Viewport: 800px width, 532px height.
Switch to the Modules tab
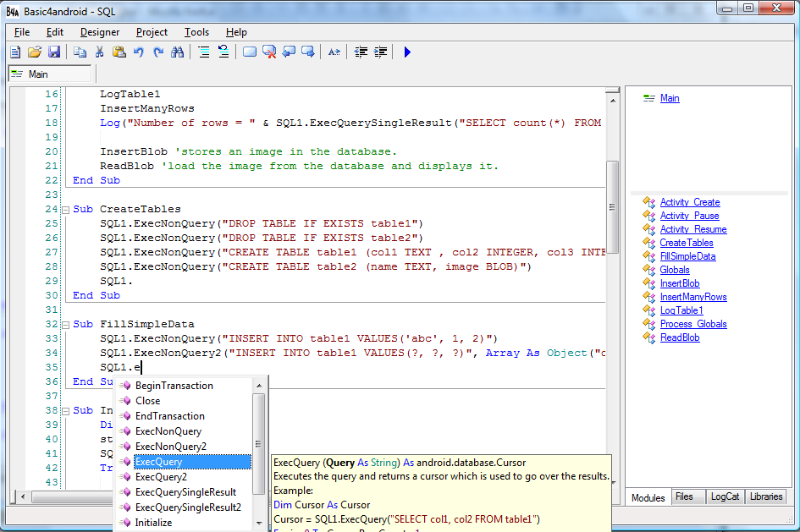point(648,497)
